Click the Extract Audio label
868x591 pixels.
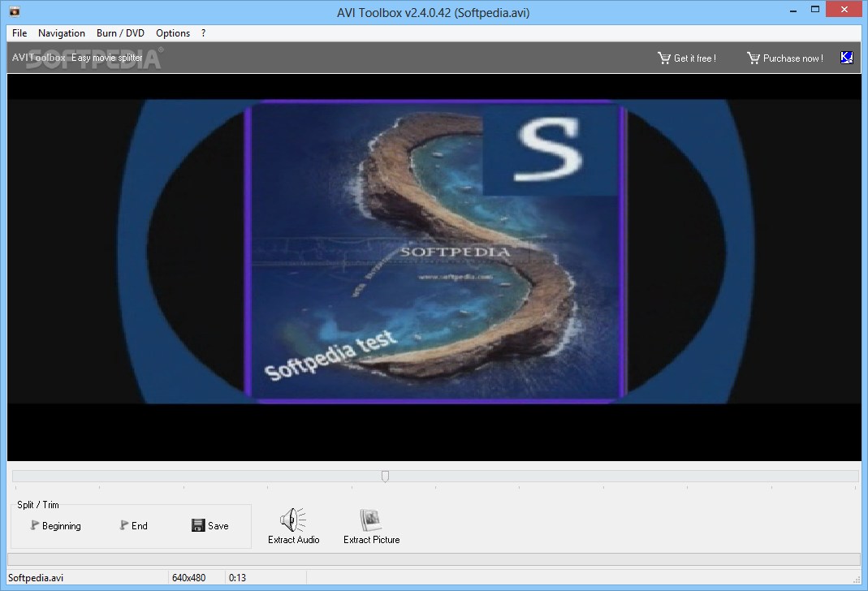(293, 540)
